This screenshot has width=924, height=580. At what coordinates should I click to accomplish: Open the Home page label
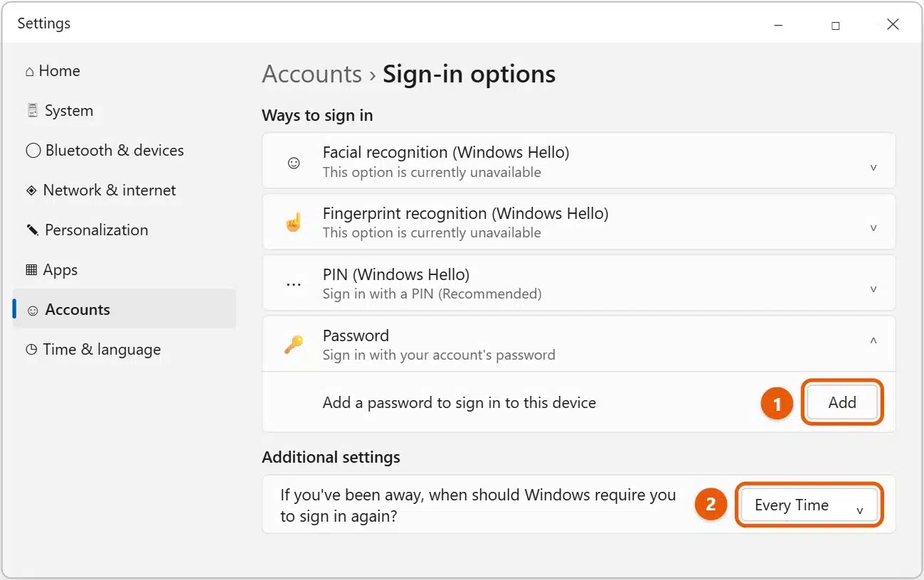tap(59, 71)
